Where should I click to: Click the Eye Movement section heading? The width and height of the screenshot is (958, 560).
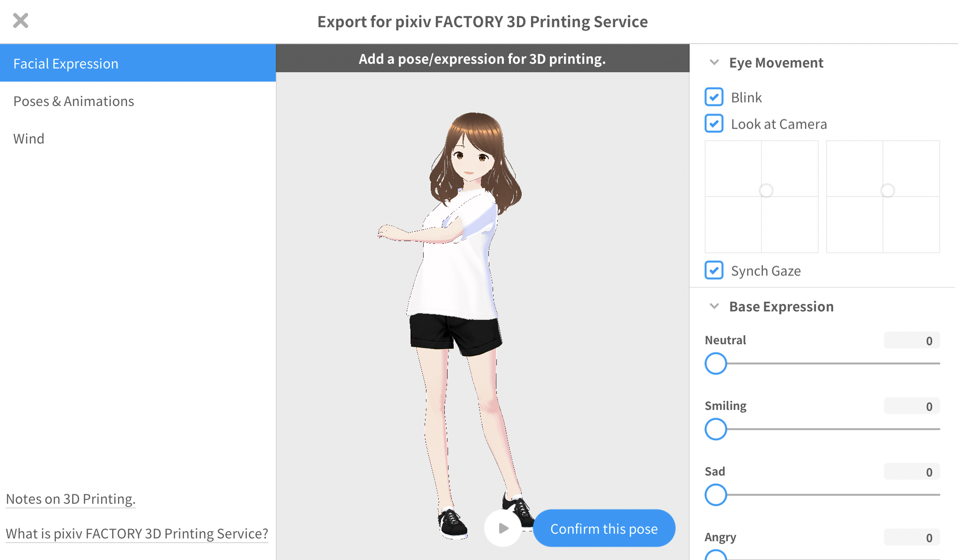pyautogui.click(x=776, y=62)
